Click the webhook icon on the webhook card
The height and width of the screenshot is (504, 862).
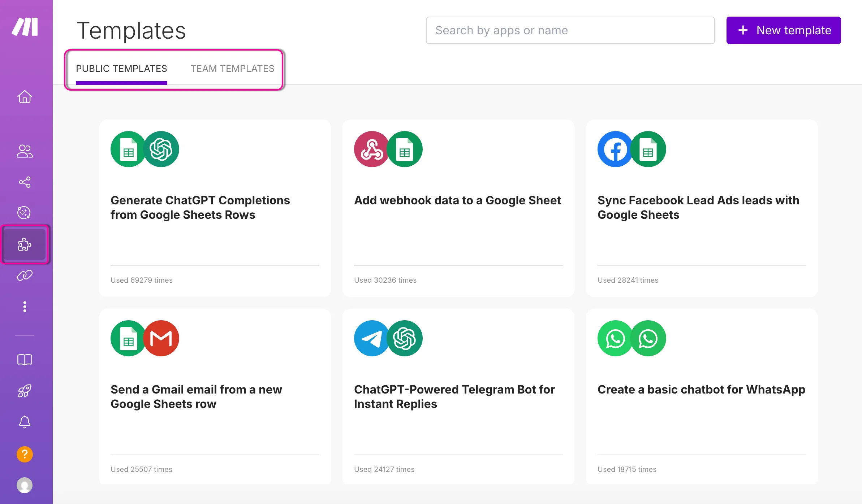tap(372, 149)
